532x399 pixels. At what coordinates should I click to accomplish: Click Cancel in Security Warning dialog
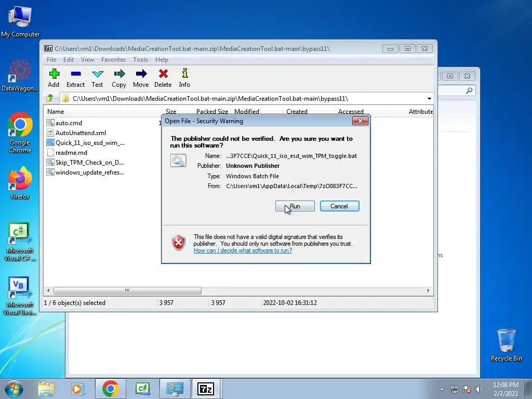339,206
